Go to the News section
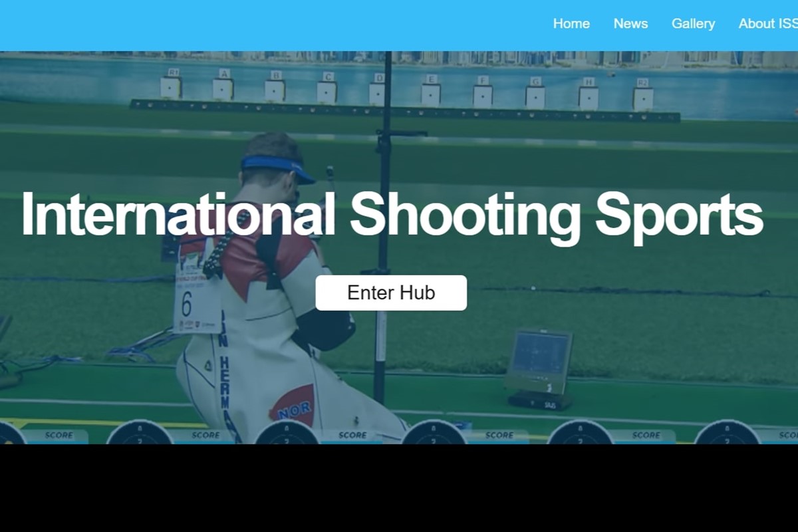Image resolution: width=798 pixels, height=532 pixels. coord(630,24)
